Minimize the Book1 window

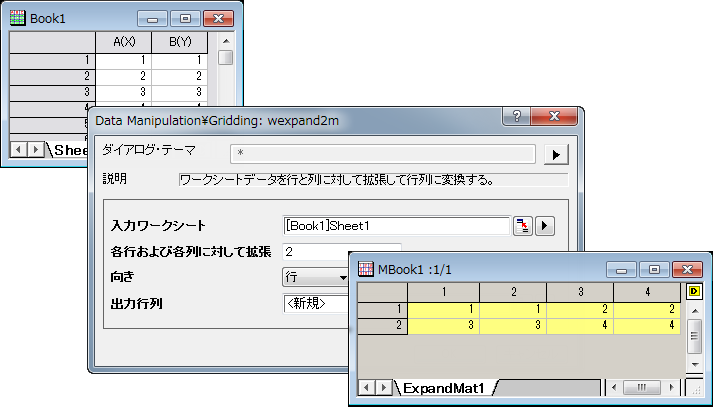tap(152, 19)
